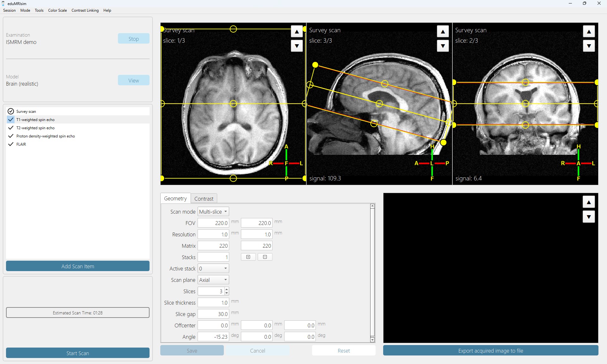The width and height of the screenshot is (607, 364).
Task: Remove a stack with the minus button
Action: 265,257
